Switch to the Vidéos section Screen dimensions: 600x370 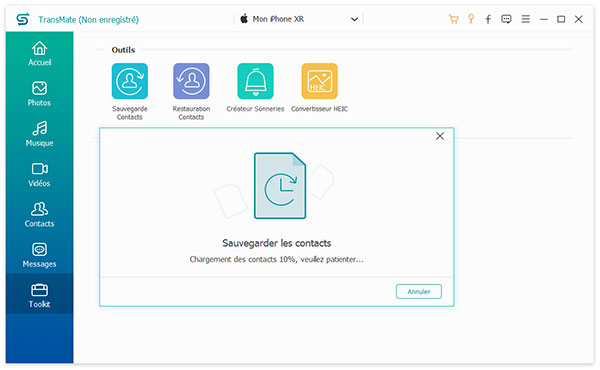39,174
